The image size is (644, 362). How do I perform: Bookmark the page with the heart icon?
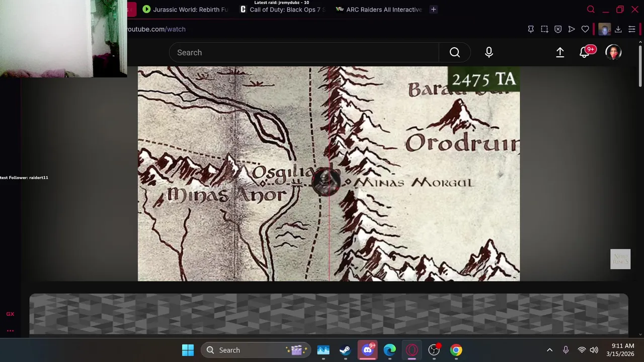tap(585, 29)
